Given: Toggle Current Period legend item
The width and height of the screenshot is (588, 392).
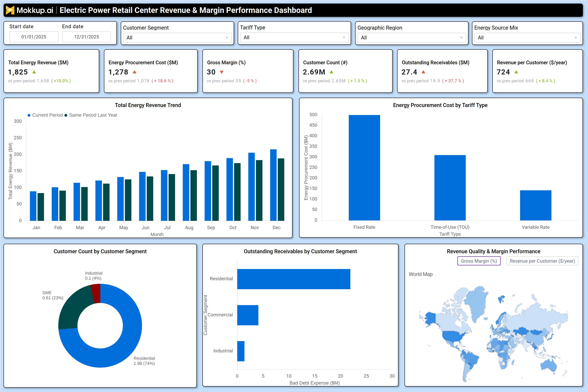Looking at the screenshot, I should point(45,115).
